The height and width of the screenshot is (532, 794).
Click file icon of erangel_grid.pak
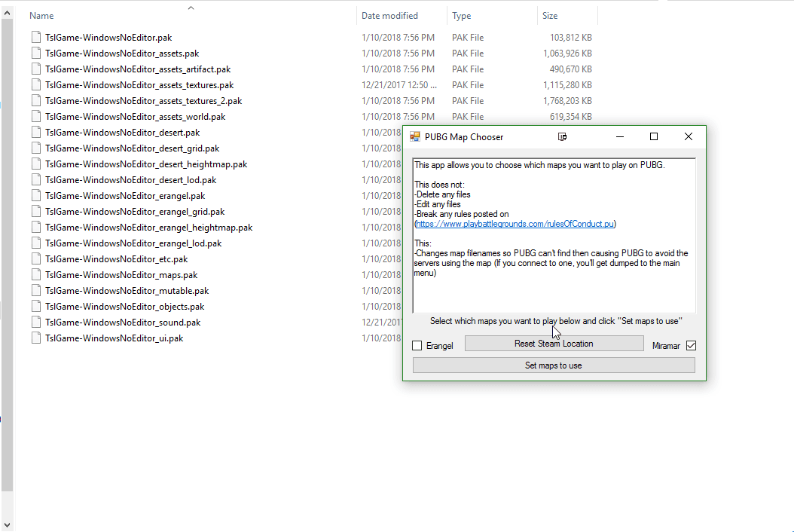point(36,211)
